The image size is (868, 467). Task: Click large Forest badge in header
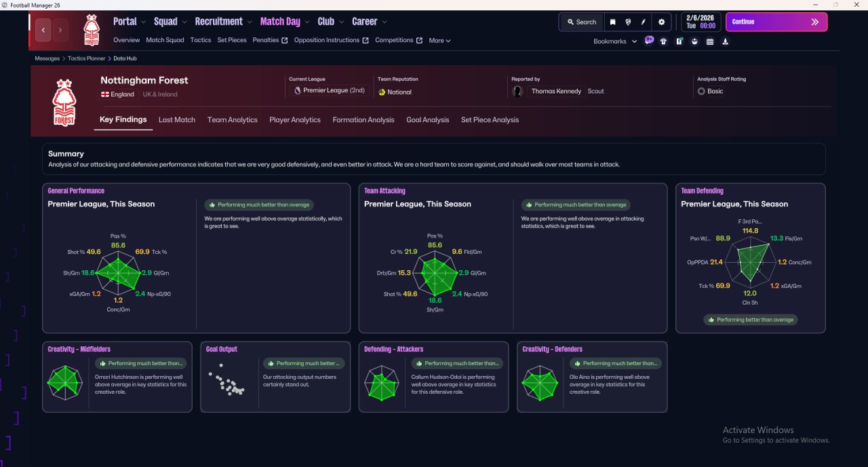click(64, 102)
